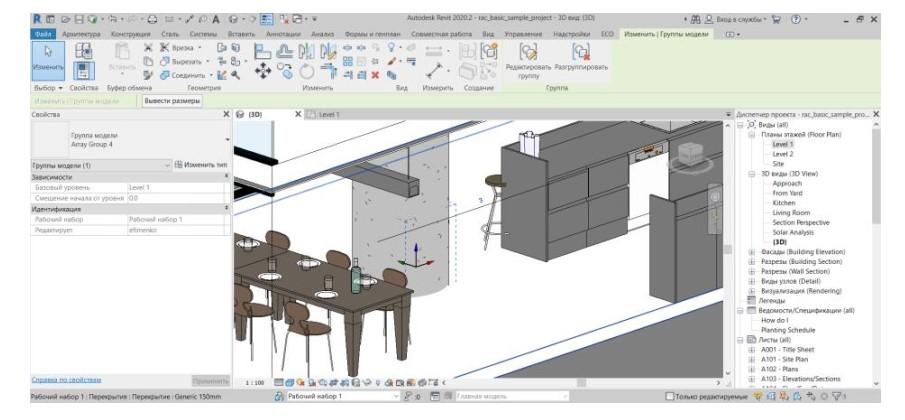Click the Save icon in quick access toolbar
Viewport: 905px width, 420px height.
tap(78, 19)
